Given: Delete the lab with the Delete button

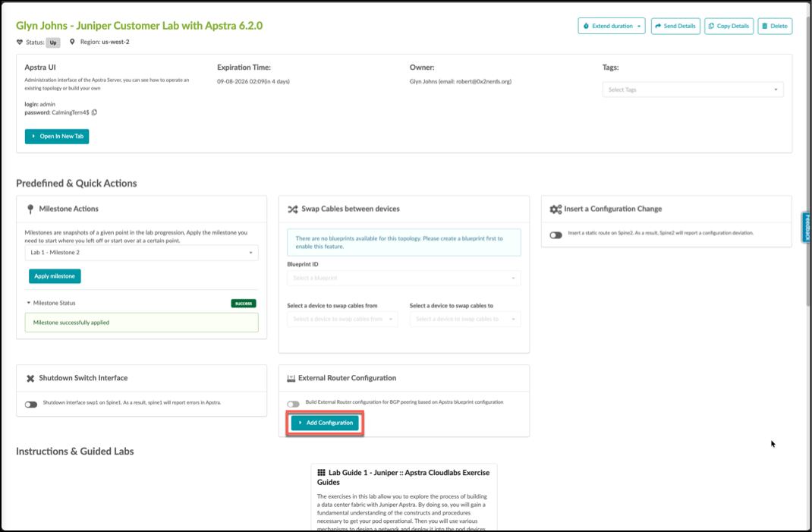Looking at the screenshot, I should tap(776, 26).
